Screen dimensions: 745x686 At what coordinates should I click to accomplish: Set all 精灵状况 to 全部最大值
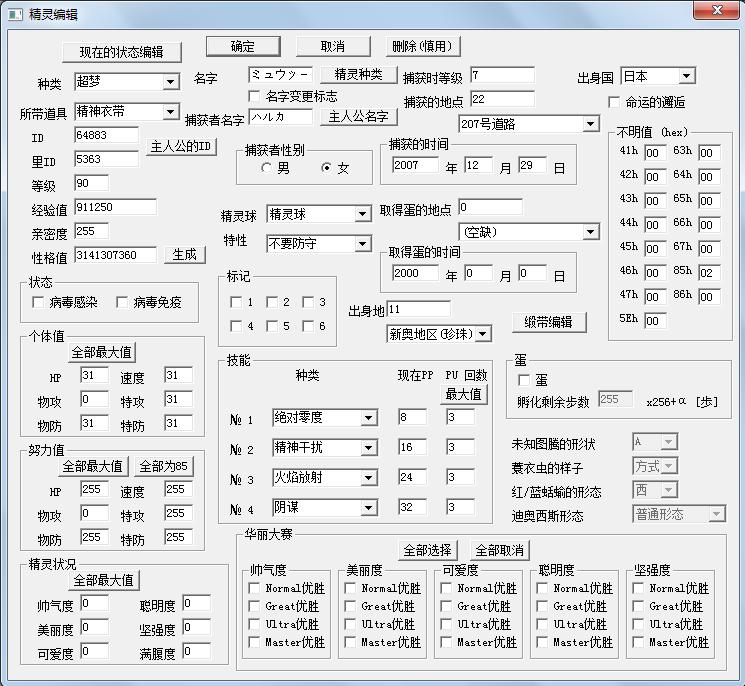(104, 581)
